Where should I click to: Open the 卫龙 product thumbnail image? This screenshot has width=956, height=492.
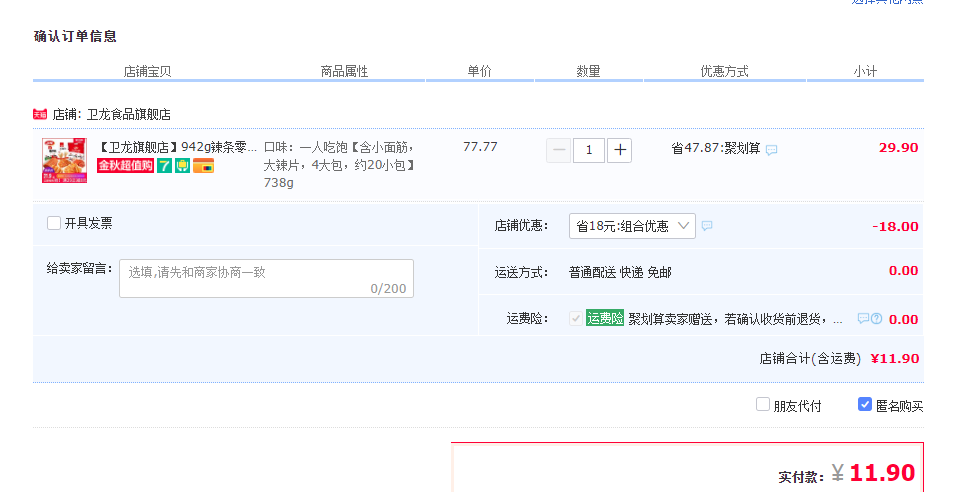[x=65, y=160]
